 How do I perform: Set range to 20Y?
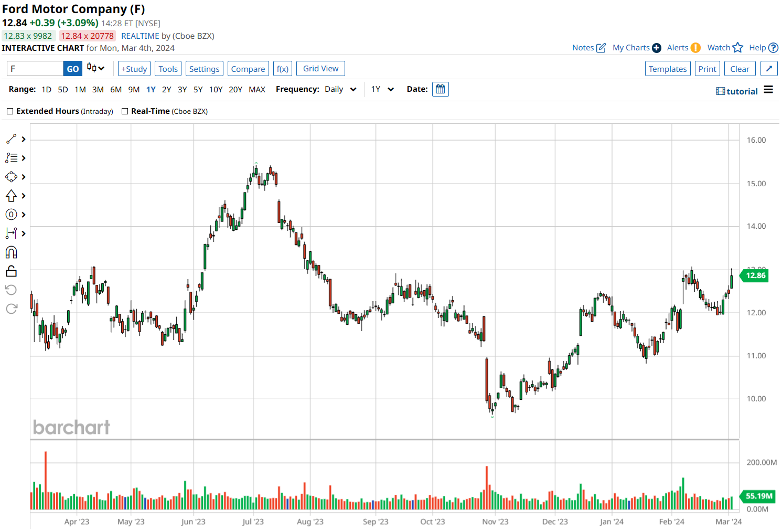pos(235,90)
